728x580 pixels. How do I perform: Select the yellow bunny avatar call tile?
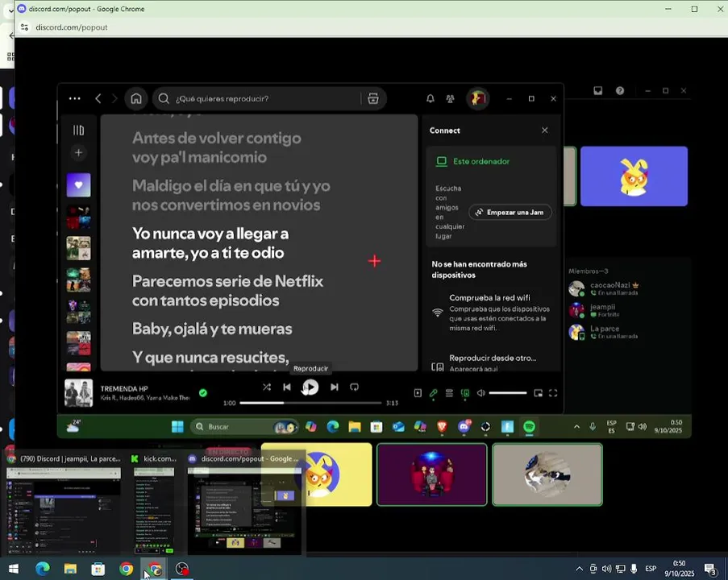(x=317, y=474)
